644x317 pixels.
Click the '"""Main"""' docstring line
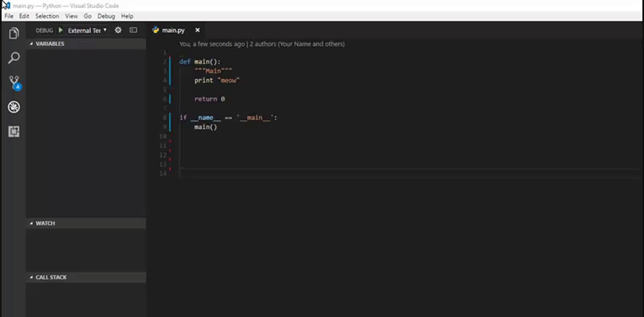213,71
